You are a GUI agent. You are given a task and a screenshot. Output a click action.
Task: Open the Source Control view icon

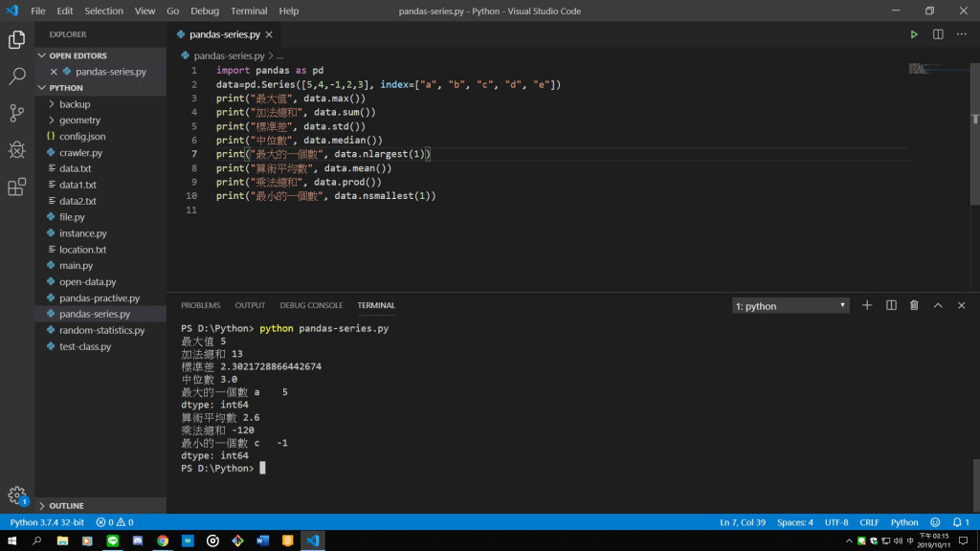(17, 113)
